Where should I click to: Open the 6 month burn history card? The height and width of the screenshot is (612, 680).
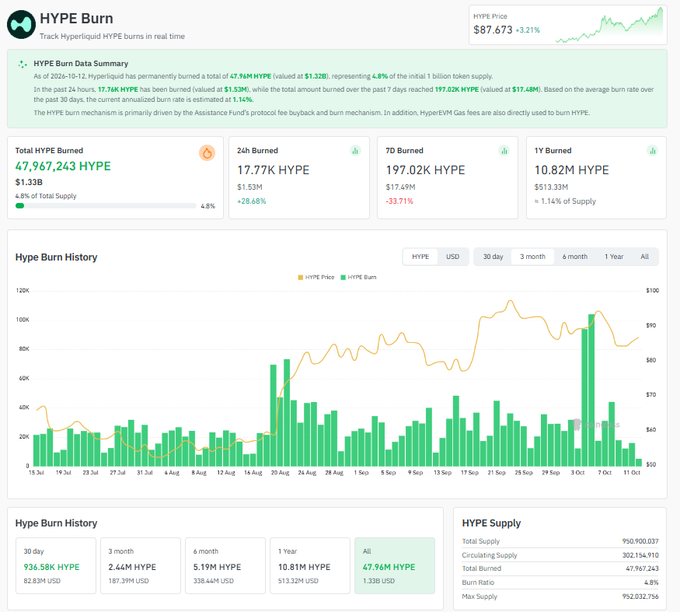pos(225,566)
